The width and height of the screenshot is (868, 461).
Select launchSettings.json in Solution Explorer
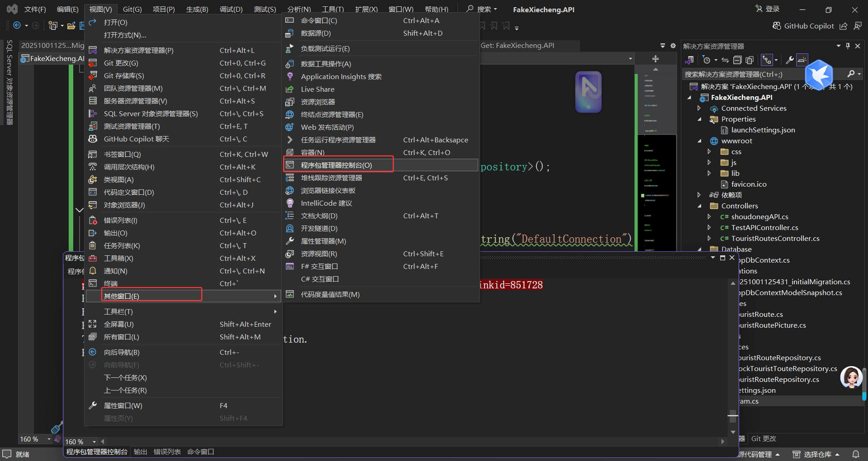click(x=763, y=130)
